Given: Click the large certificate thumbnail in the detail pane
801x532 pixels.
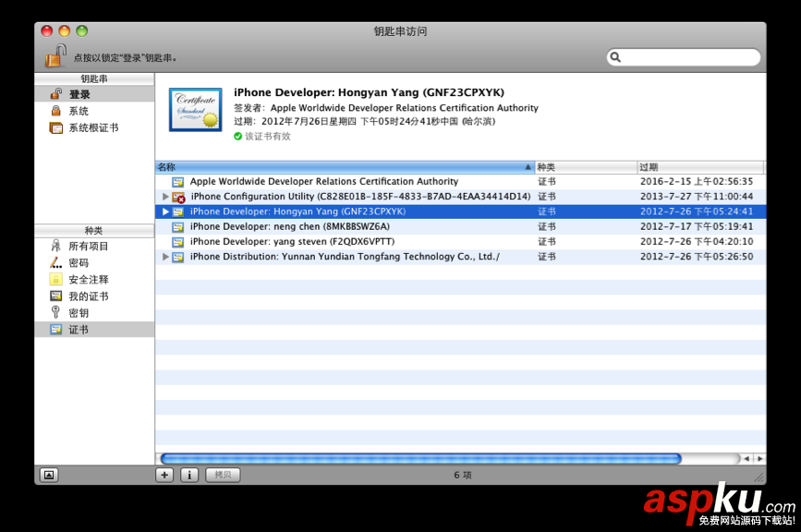Looking at the screenshot, I should [x=196, y=110].
